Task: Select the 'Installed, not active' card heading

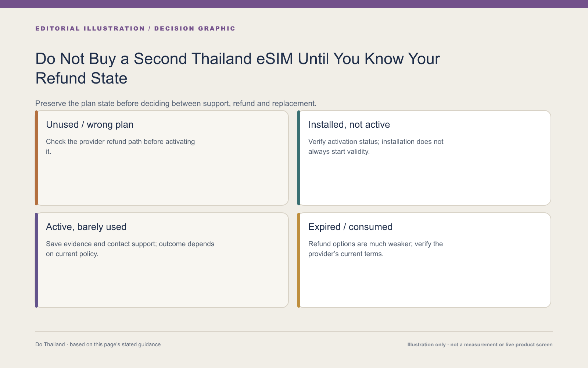Action: click(349, 124)
